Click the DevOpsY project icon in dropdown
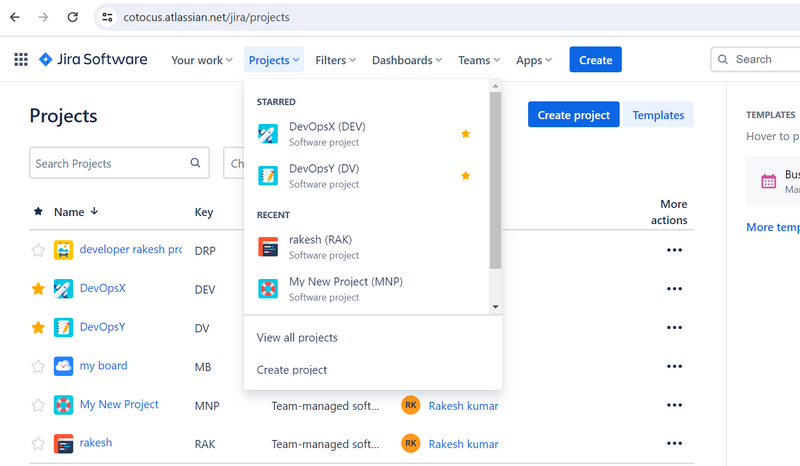Screen dimensions: 800x466 point(268,176)
